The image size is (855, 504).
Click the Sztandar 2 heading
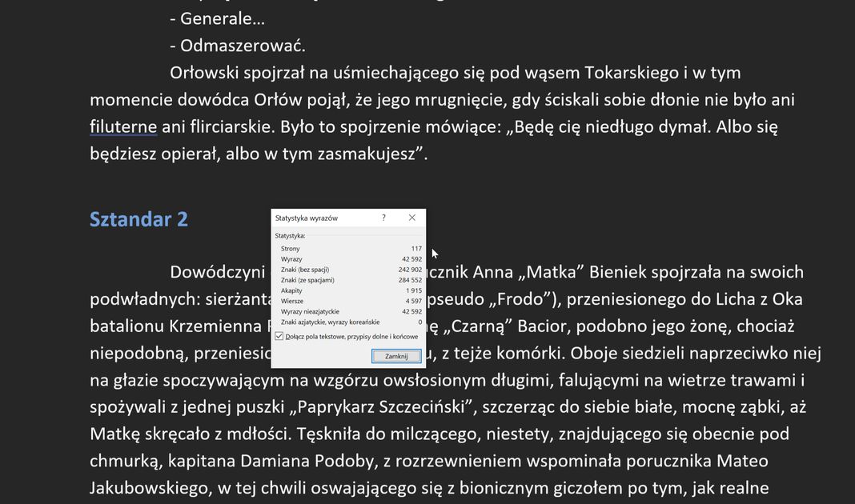[138, 219]
